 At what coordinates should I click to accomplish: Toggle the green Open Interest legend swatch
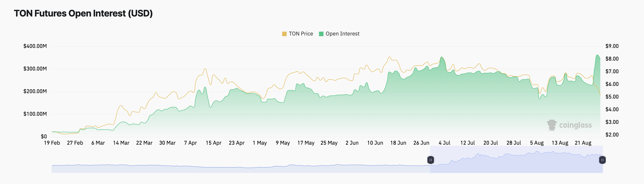point(321,34)
